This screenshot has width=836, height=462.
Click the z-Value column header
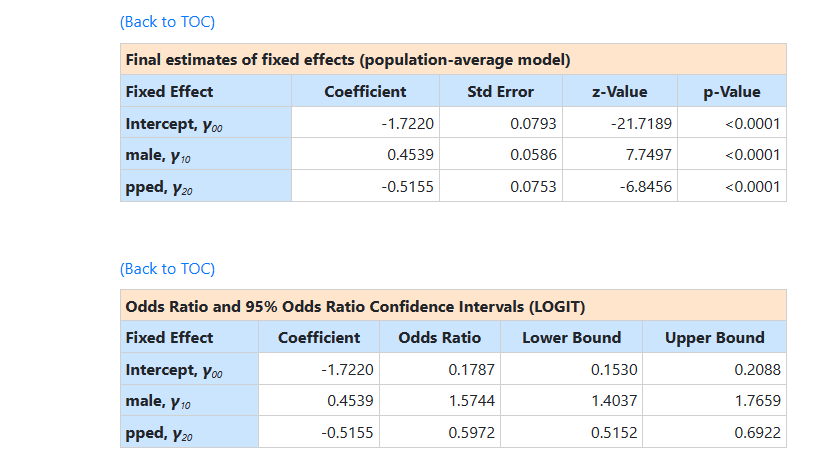[x=619, y=91]
